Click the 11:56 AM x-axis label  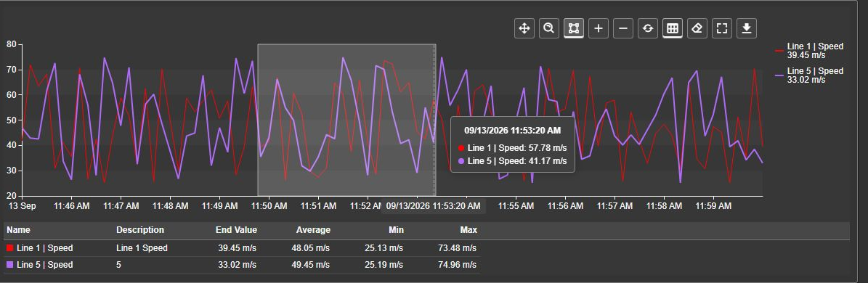click(x=565, y=206)
